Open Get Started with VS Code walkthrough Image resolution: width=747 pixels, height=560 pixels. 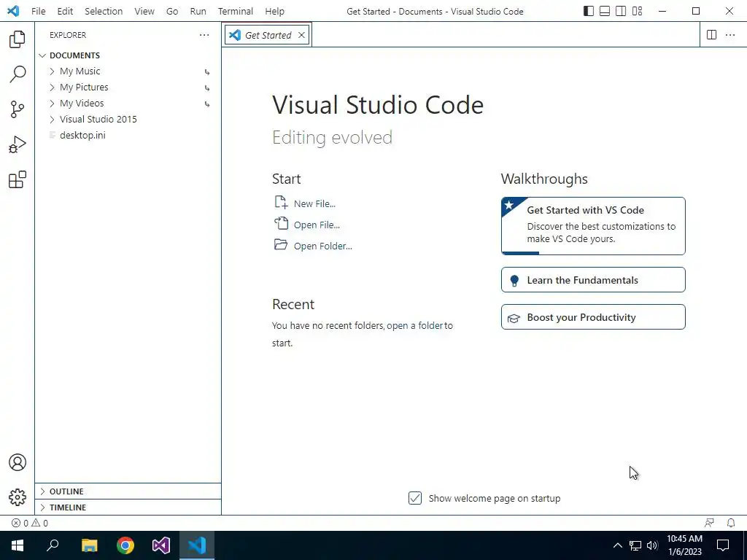(593, 226)
